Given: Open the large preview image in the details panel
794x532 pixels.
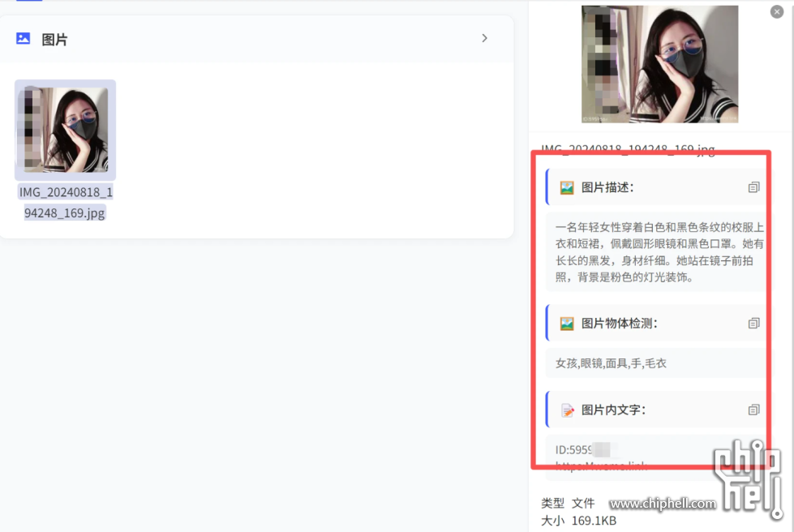Looking at the screenshot, I should click(x=659, y=64).
